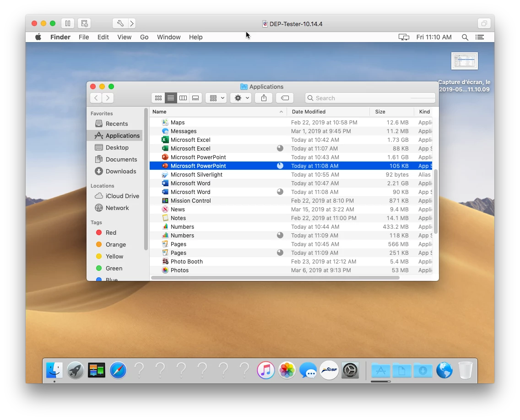Open the Edit menu

pos(103,37)
